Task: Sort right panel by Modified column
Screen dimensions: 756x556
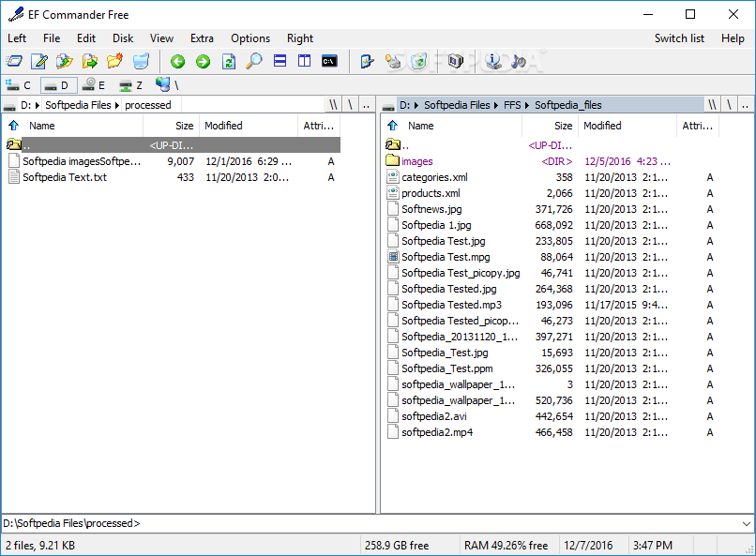Action: click(602, 126)
